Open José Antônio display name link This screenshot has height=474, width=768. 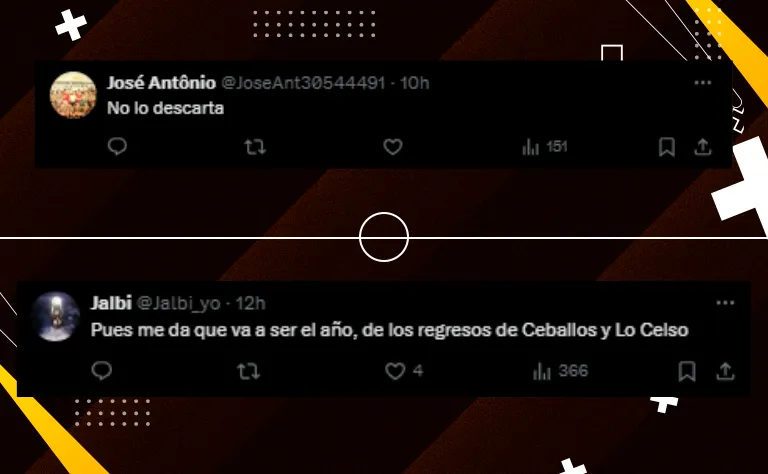[x=161, y=82]
